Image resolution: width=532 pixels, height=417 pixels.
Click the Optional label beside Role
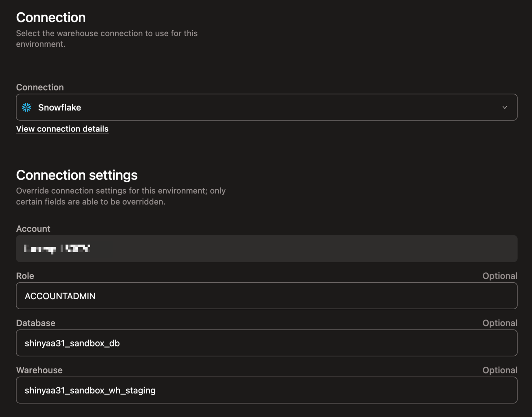coord(500,276)
